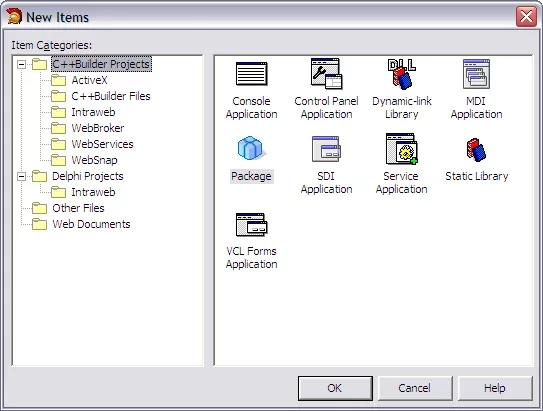Open the WebSnap category

(94, 160)
